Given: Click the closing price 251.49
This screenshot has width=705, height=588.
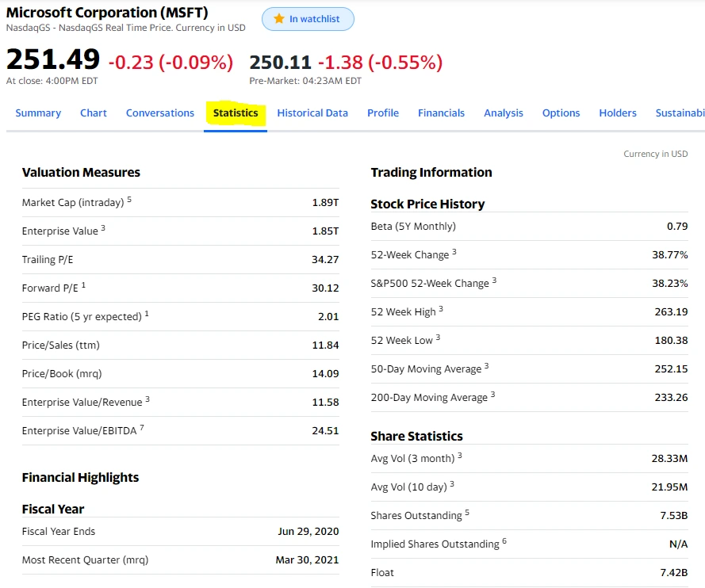Looking at the screenshot, I should coord(53,59).
